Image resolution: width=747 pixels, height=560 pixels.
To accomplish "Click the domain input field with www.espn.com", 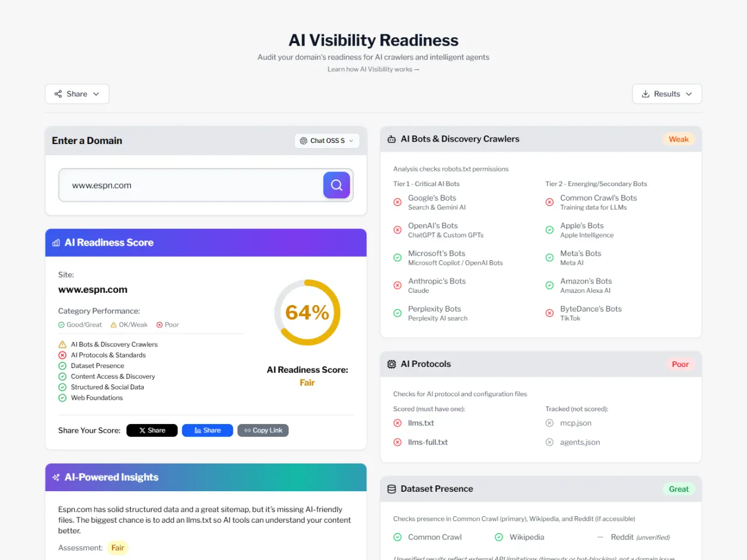I will coord(191,185).
